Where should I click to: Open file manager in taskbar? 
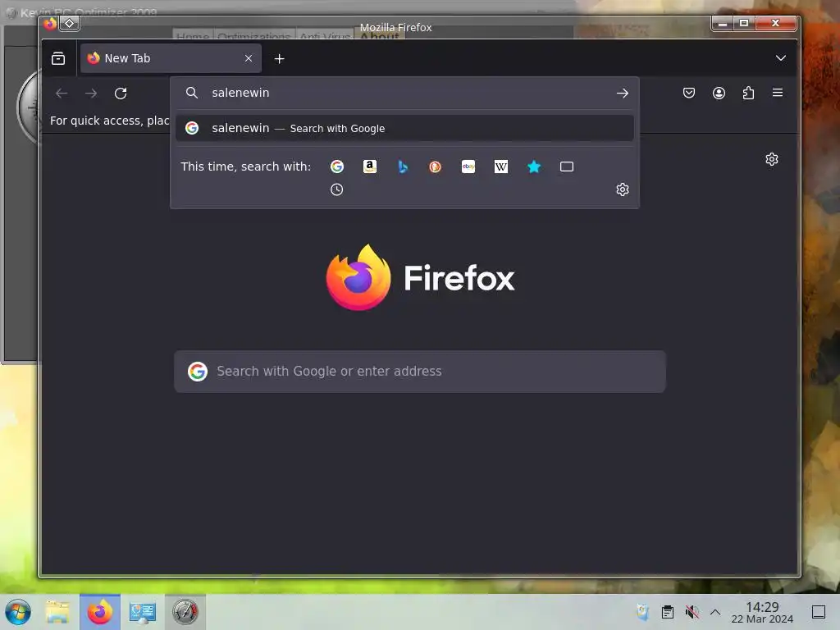tap(57, 612)
